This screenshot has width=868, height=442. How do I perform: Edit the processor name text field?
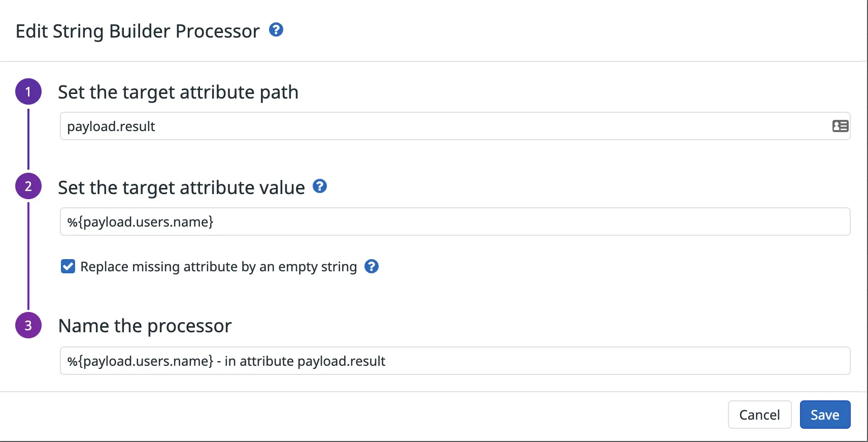click(454, 361)
